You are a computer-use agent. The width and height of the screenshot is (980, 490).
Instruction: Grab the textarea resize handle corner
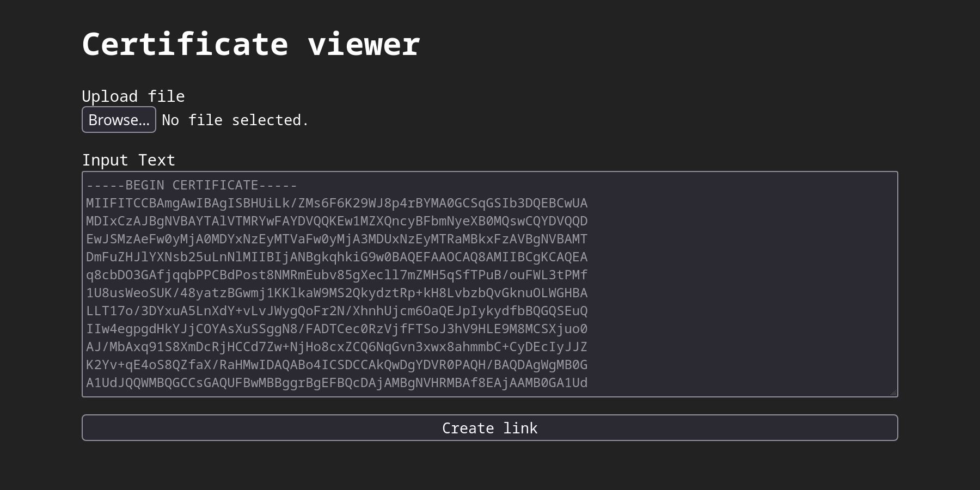pyautogui.click(x=893, y=392)
